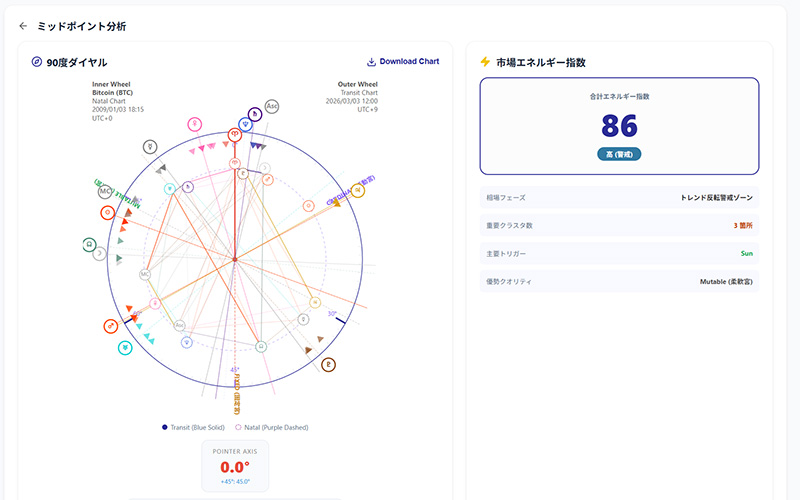
Task: Click the brown Pluto glyph outside the wheel
Action: pyautogui.click(x=329, y=365)
